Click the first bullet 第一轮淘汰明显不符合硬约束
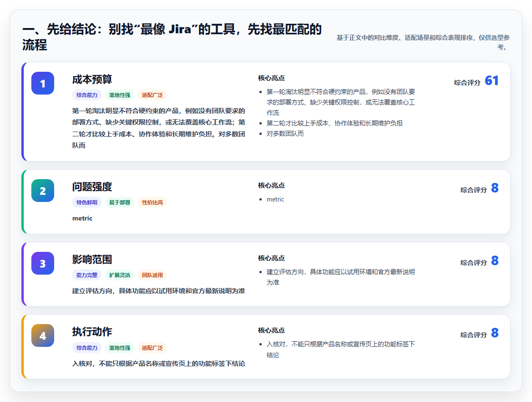Viewport: 532px width, 402px height. (341, 102)
